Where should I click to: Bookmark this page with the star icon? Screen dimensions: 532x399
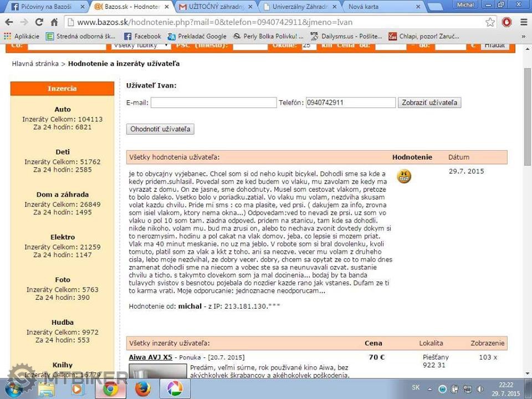pyautogui.click(x=490, y=23)
